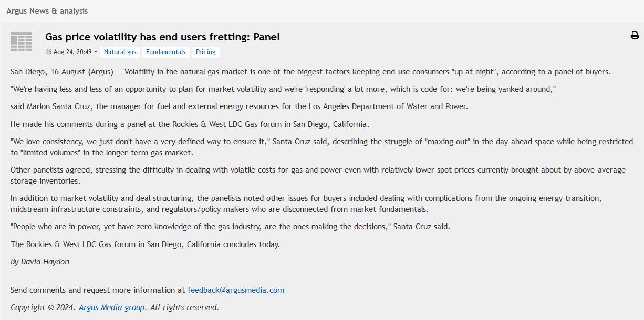Viewport: 644px width, 320px height.
Task: Open the Natural gas tag
Action: point(120,52)
